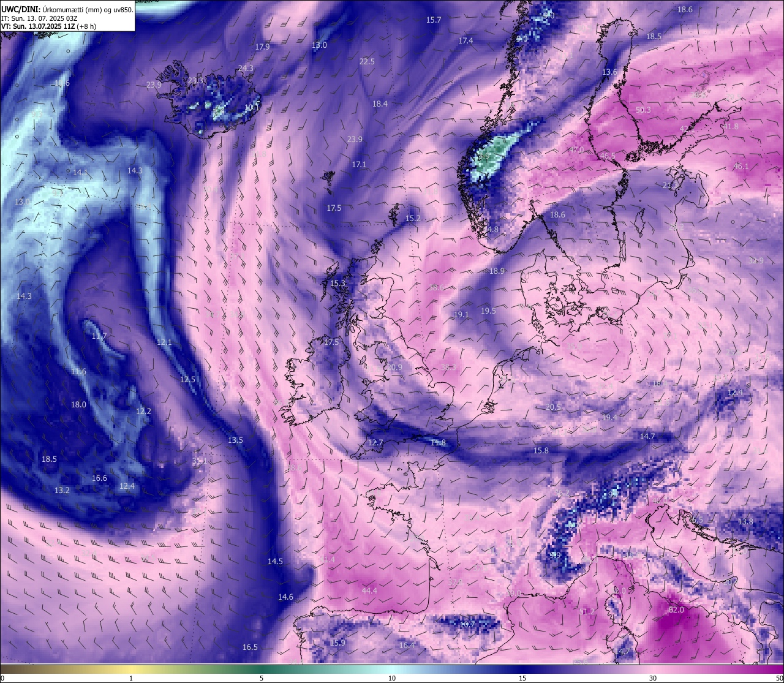Click the 13.6 value over Sweden
Viewport: 784px width, 683px height.
[x=609, y=72]
